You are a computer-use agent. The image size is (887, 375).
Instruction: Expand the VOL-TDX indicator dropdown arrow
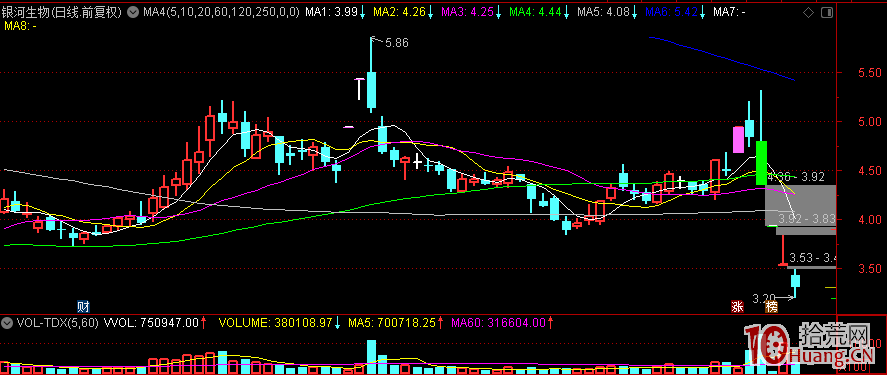click(7, 323)
